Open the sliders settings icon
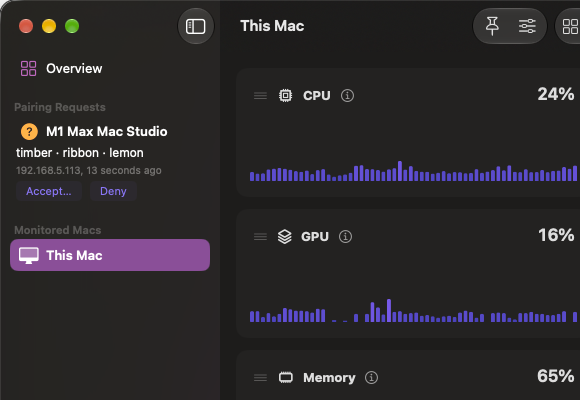The image size is (580, 400). [x=527, y=26]
